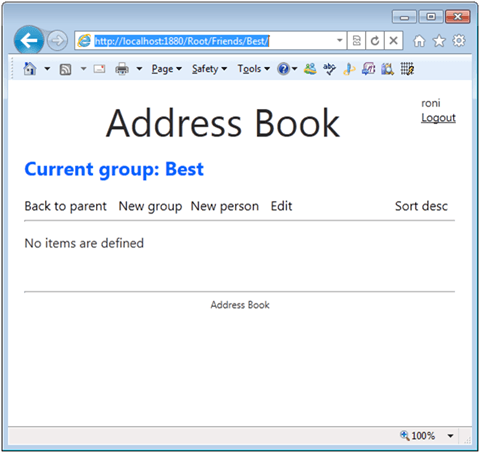
Task: Open Favorites star icon
Action: point(439,41)
